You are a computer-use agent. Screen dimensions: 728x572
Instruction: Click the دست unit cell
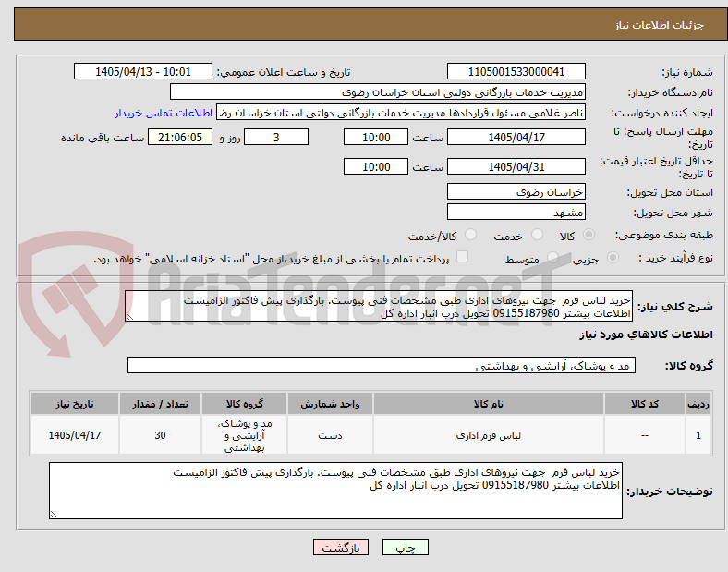pyautogui.click(x=330, y=435)
